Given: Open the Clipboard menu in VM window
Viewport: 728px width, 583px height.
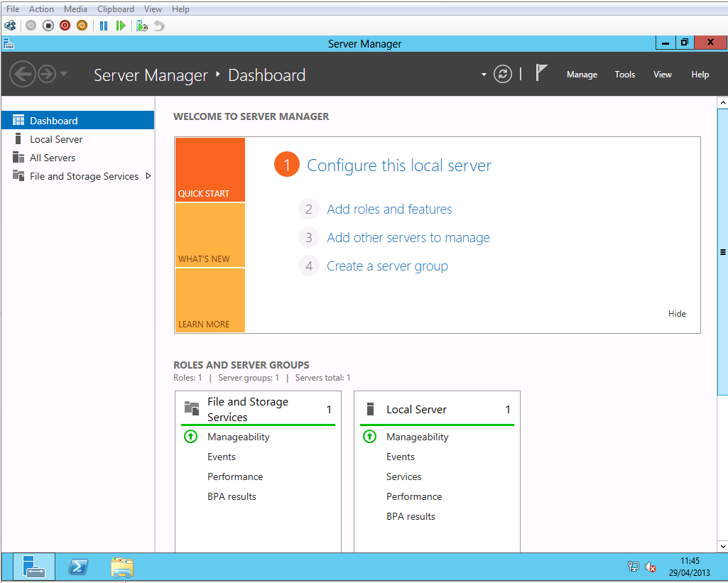Looking at the screenshot, I should point(116,9).
